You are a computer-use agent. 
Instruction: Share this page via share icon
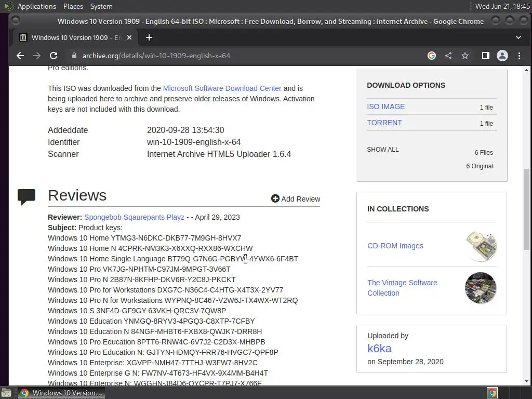tap(448, 56)
